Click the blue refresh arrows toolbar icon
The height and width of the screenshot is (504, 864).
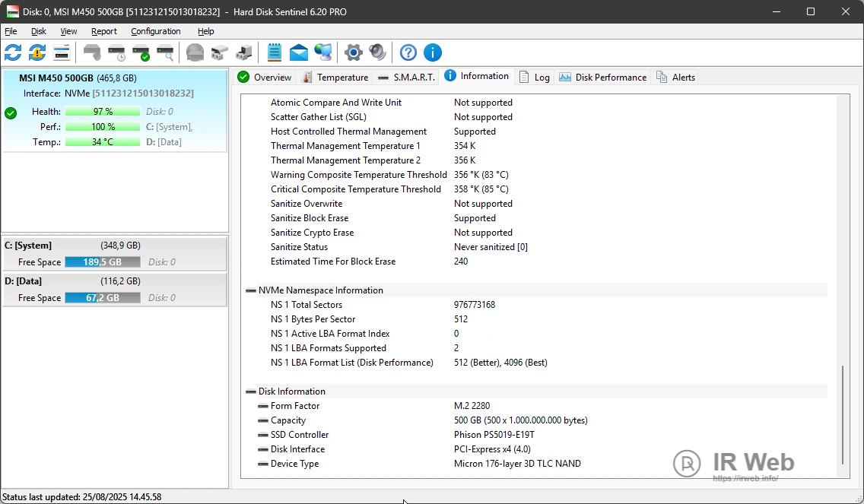pyautogui.click(x=13, y=52)
